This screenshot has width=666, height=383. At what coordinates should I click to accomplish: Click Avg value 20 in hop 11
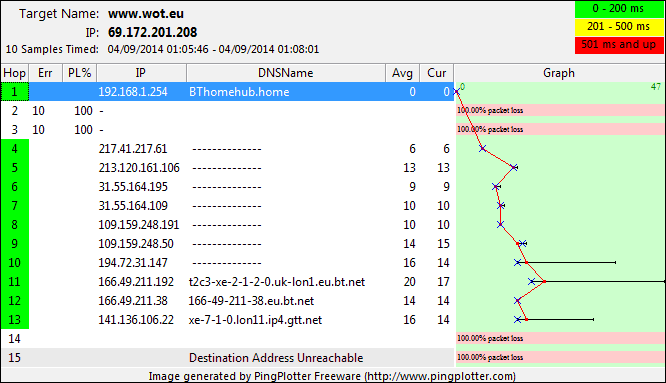409,282
